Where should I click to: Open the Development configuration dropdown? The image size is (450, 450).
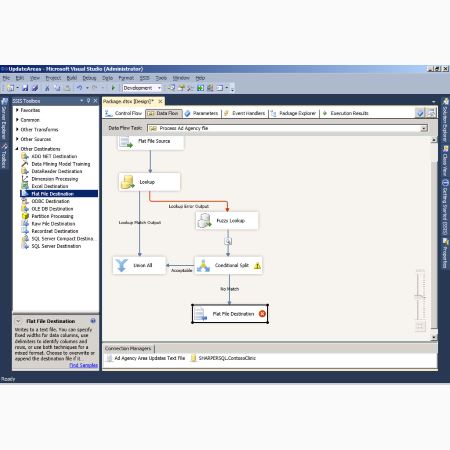tap(159, 88)
